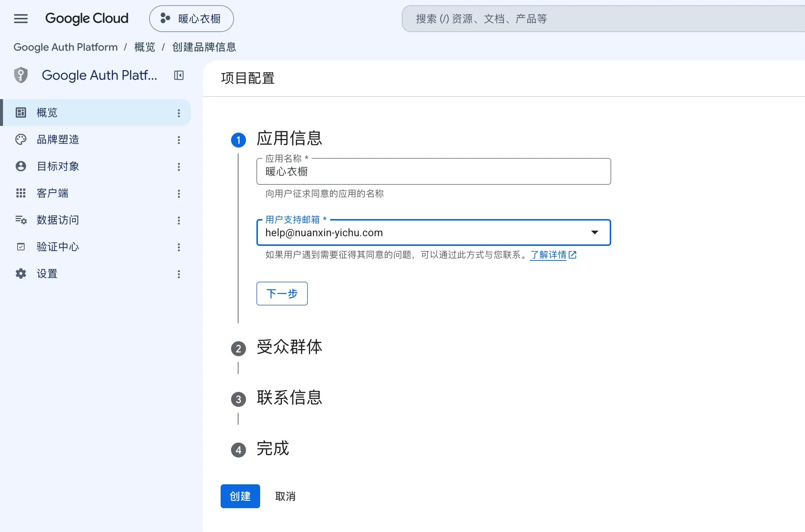Click the dropdown arrow in 用户支持邮箱
The height and width of the screenshot is (532, 805).
point(595,232)
